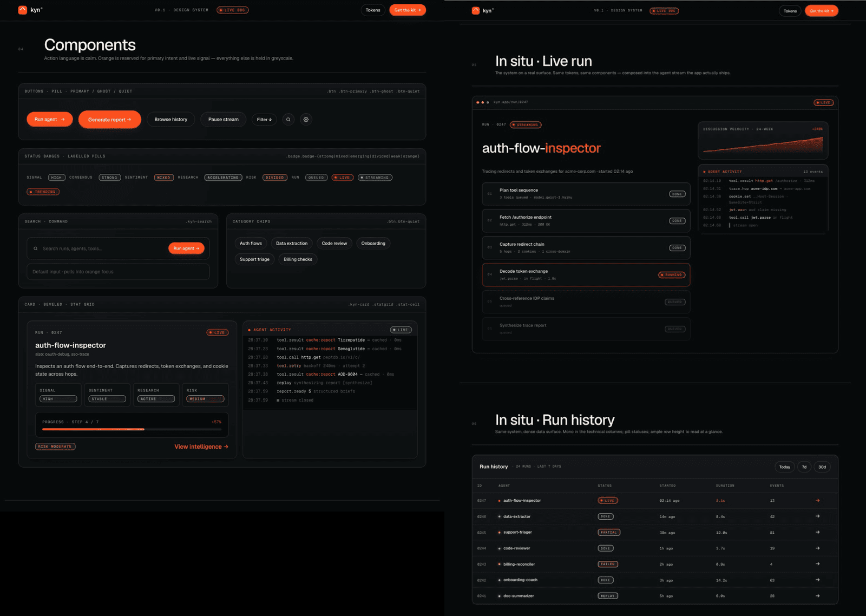Select the Code review category chip

coord(334,244)
